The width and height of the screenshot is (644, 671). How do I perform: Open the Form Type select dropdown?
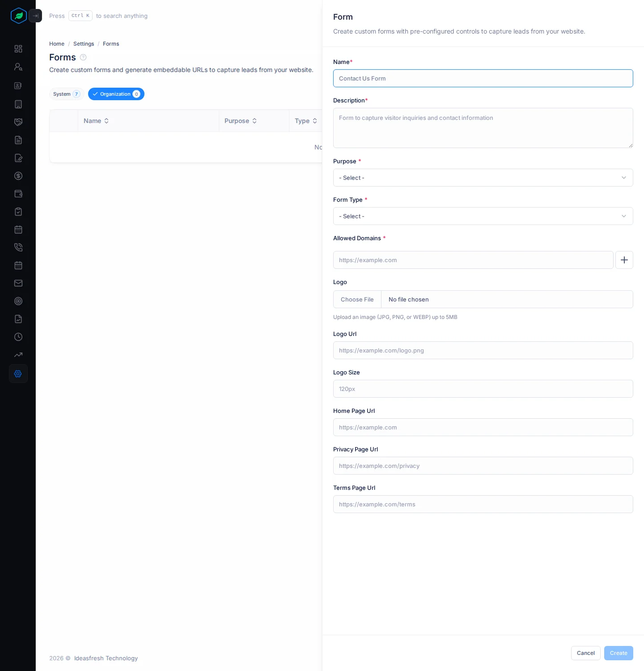pyautogui.click(x=483, y=216)
